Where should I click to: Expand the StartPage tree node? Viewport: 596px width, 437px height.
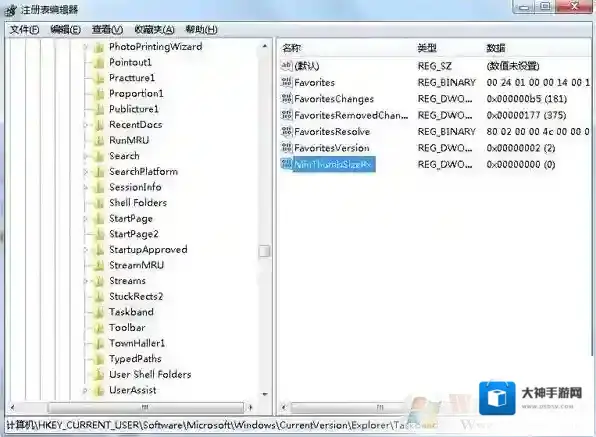point(86,219)
